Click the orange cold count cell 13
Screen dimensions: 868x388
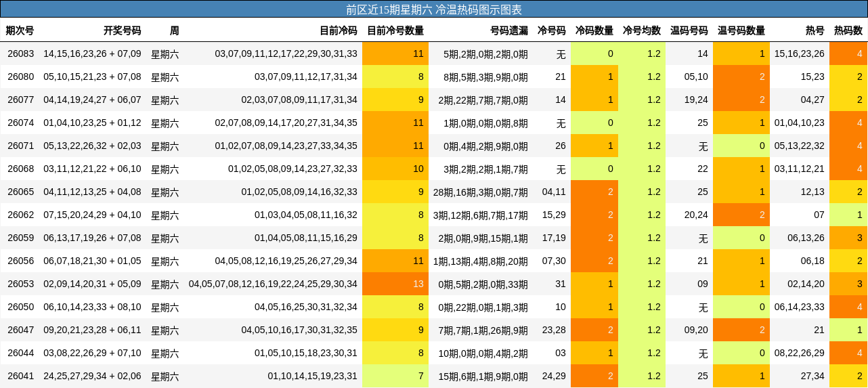395,284
